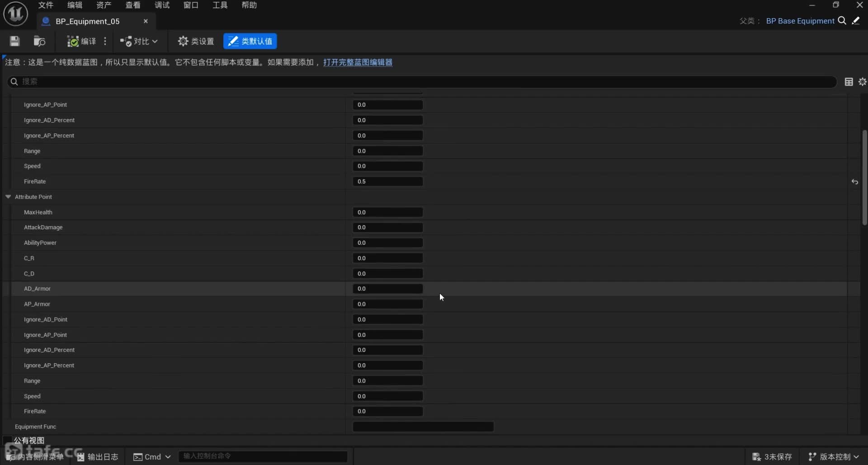Select the Class Defaults button

coord(250,41)
